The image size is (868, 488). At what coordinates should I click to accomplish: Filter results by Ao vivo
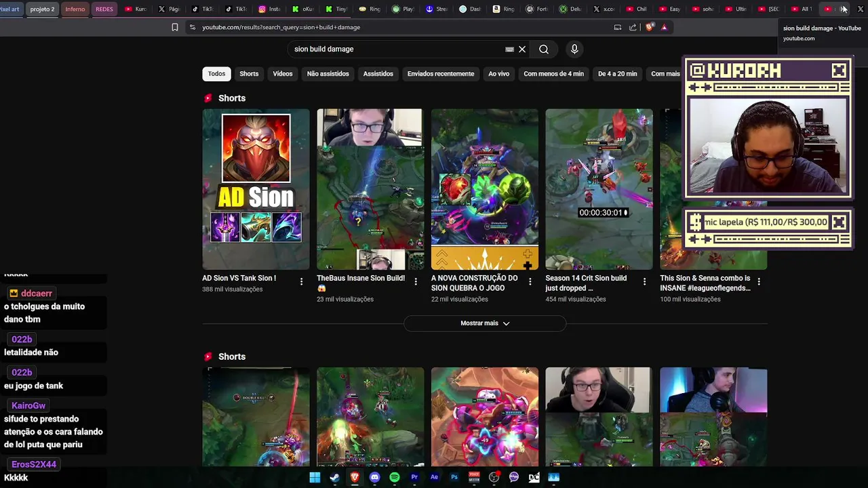pyautogui.click(x=498, y=74)
